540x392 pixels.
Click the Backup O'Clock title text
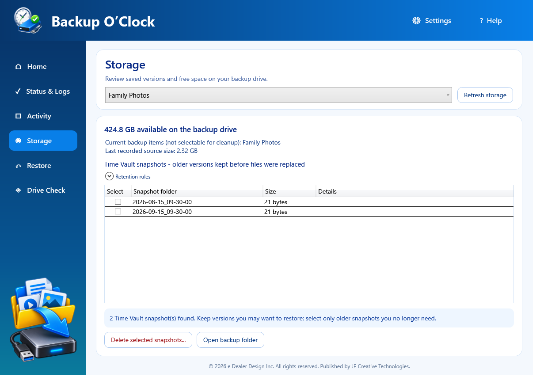click(103, 21)
